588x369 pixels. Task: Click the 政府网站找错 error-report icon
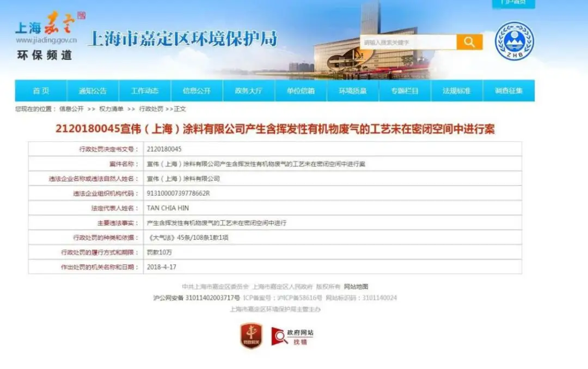[x=292, y=336]
